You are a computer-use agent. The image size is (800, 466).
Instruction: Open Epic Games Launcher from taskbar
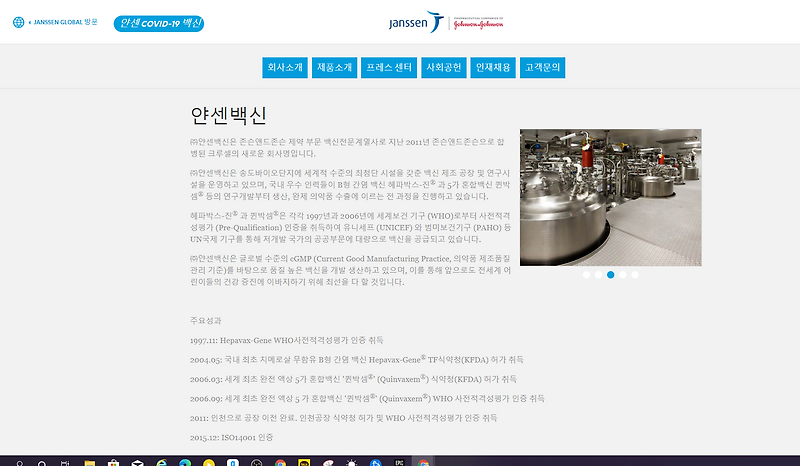tap(399, 462)
